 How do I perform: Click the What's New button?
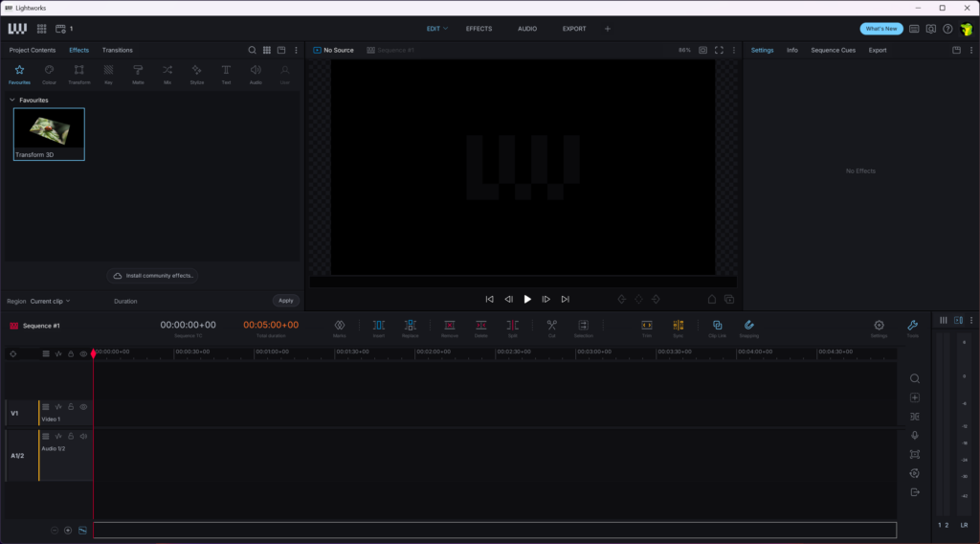point(881,29)
